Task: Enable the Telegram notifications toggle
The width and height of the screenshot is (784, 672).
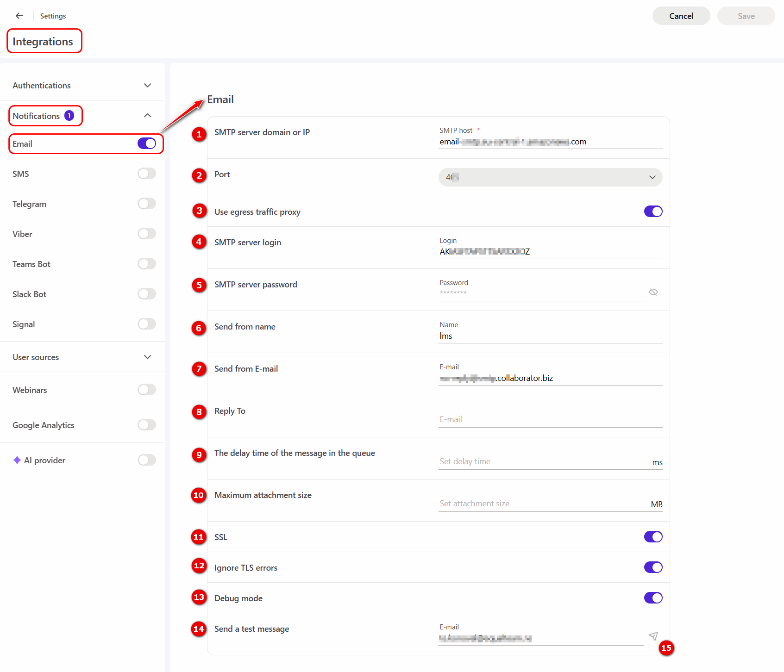Action: point(146,204)
